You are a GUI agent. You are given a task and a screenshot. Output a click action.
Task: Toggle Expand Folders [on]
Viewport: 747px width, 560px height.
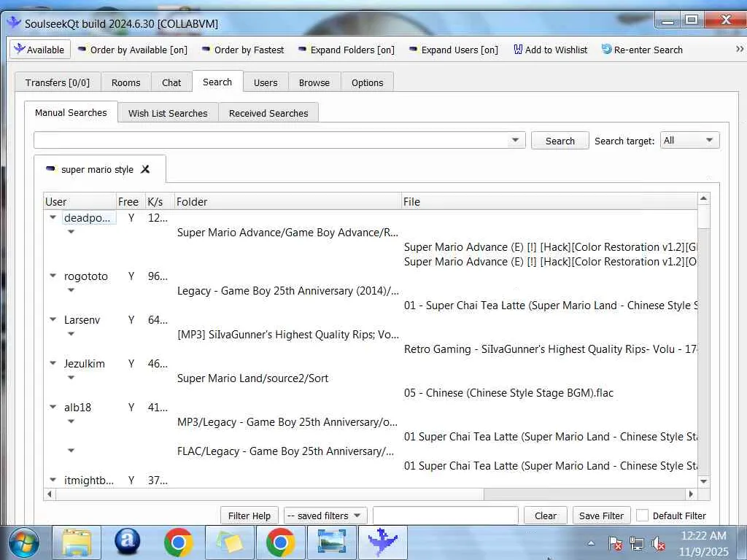click(x=347, y=50)
